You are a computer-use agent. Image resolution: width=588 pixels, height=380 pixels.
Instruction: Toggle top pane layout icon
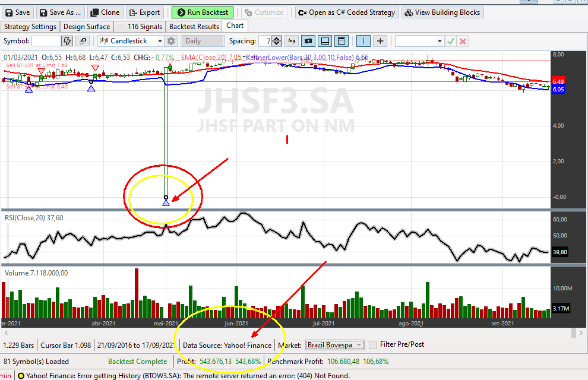342,41
